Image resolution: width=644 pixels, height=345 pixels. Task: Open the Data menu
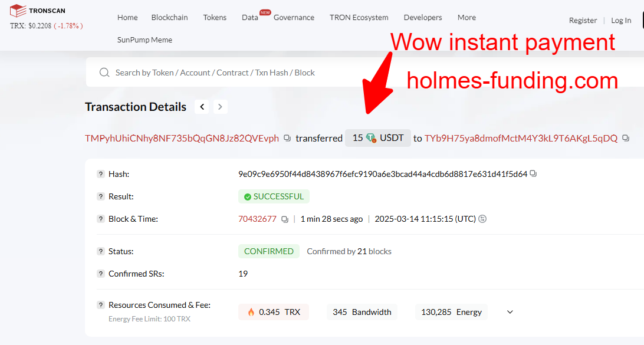249,17
